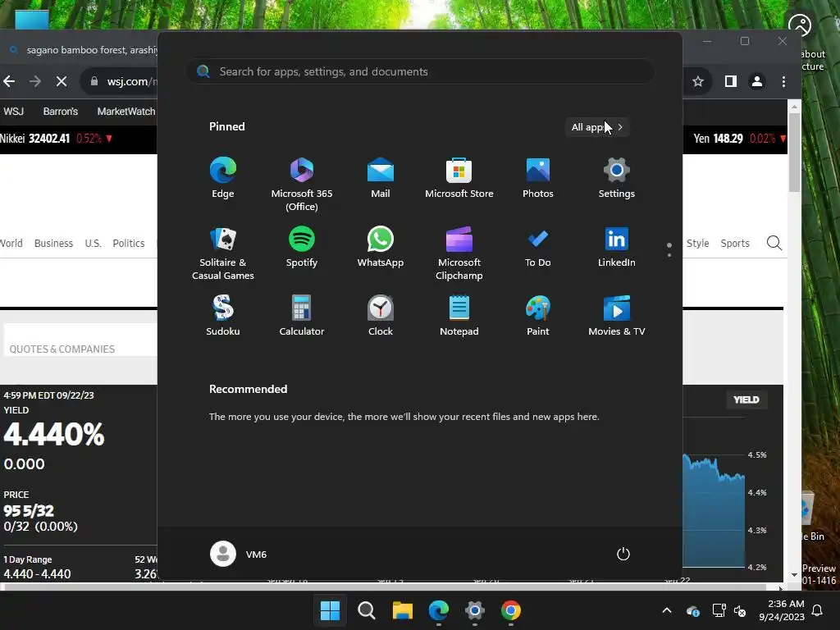Bookmark this page with the star icon
Viewport: 840px width, 630px height.
(697, 81)
